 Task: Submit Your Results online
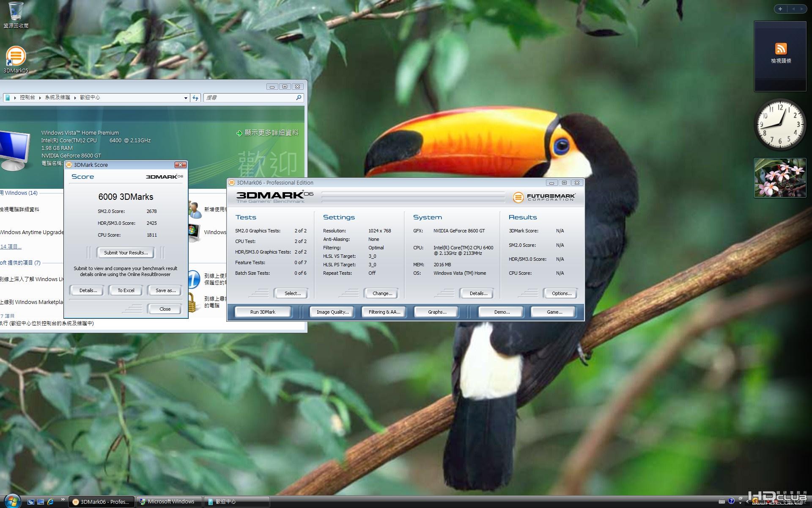point(126,253)
